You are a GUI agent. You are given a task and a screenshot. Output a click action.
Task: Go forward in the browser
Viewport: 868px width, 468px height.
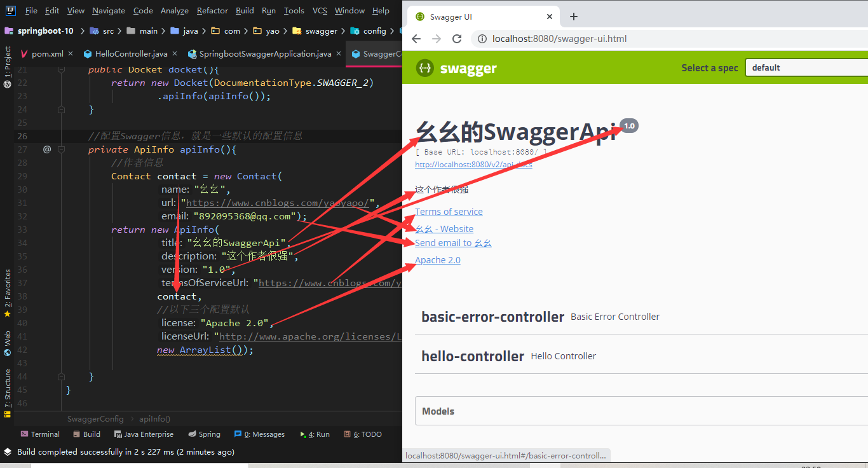point(437,39)
